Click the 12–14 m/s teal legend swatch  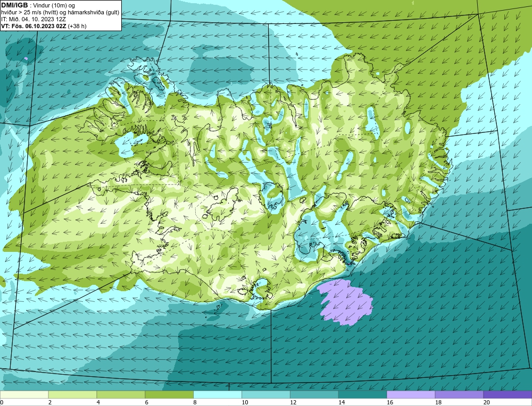tap(314, 394)
